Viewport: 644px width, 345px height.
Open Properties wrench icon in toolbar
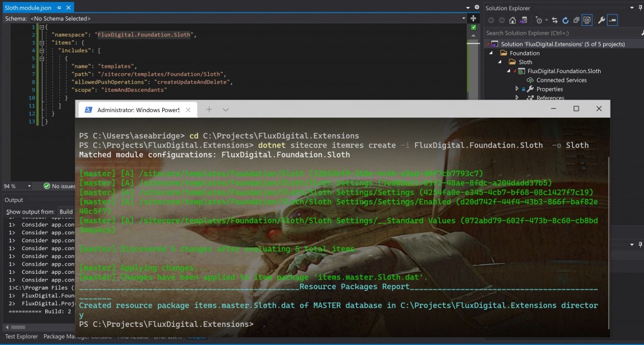601,20
